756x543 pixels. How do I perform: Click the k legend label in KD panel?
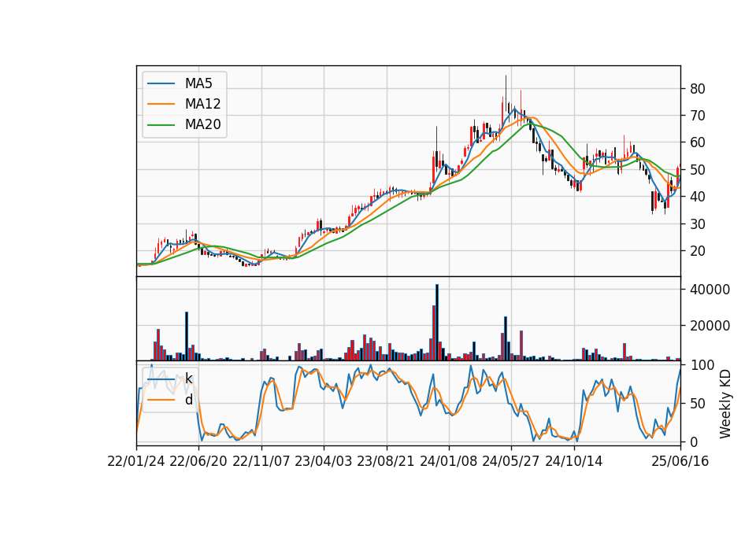coord(188,379)
